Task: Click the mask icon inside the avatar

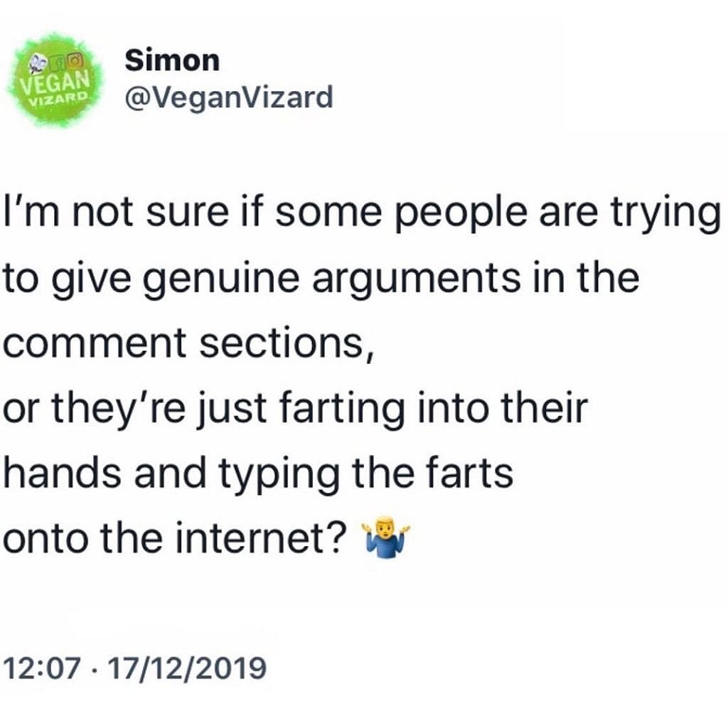Action: (37, 64)
